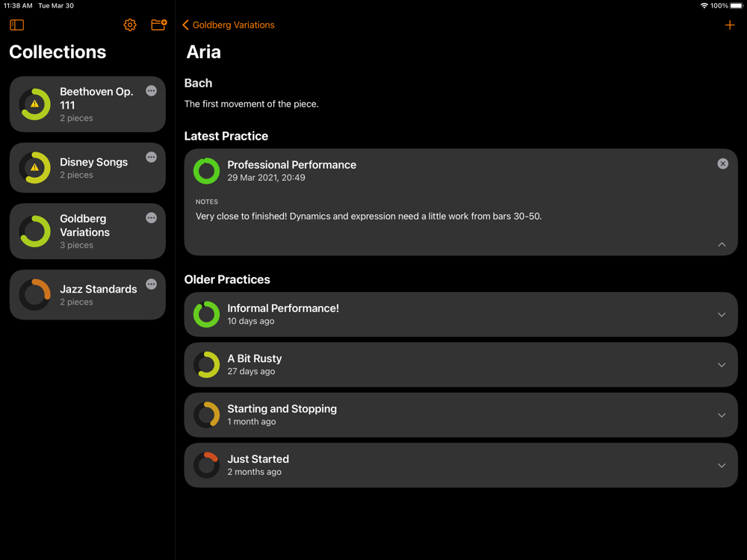
Task: Open more options for Beethoven Op. 111
Action: 151,91
